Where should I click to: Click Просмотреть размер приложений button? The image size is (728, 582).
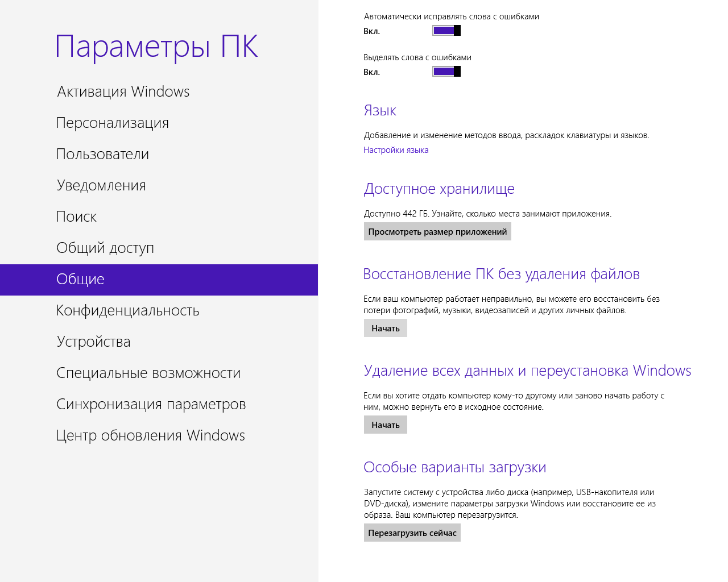437,232
